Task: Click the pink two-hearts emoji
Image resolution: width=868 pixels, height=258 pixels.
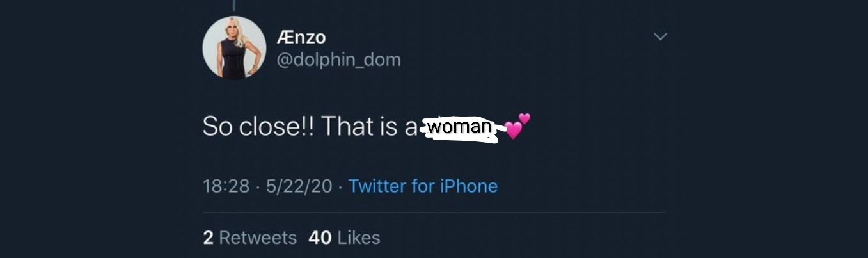Action: (517, 126)
